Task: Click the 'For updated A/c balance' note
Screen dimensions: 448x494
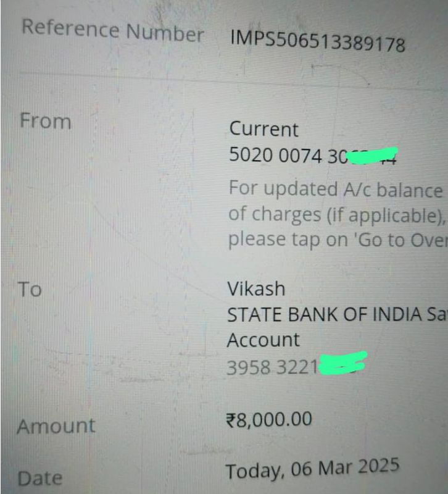Action: click(x=336, y=190)
